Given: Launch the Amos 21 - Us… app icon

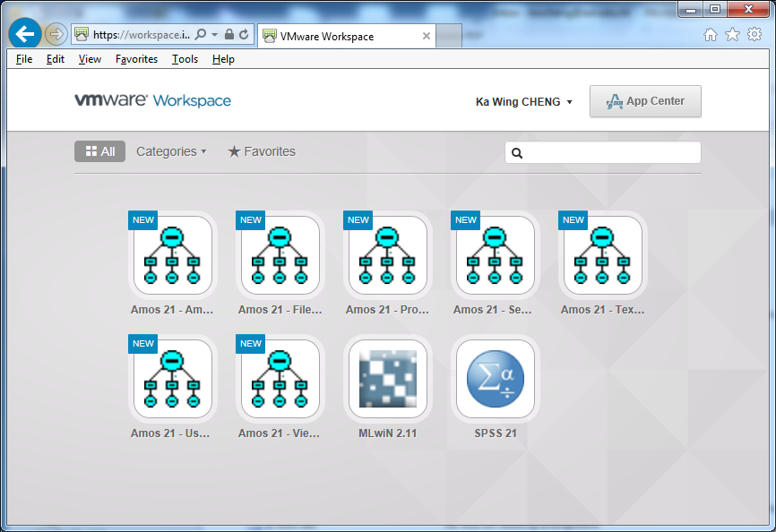Looking at the screenshot, I should (172, 379).
